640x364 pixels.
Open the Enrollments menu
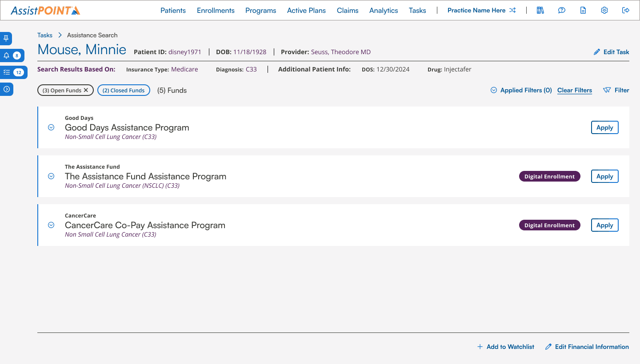coord(216,10)
